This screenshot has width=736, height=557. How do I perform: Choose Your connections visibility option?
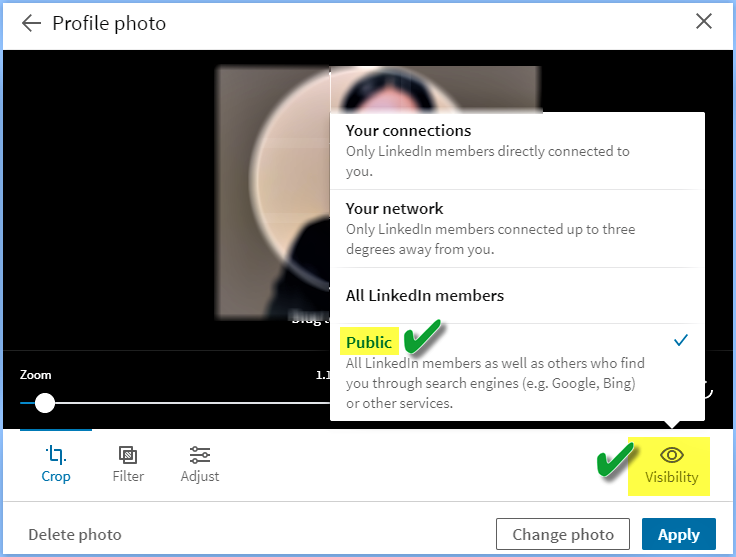point(517,151)
